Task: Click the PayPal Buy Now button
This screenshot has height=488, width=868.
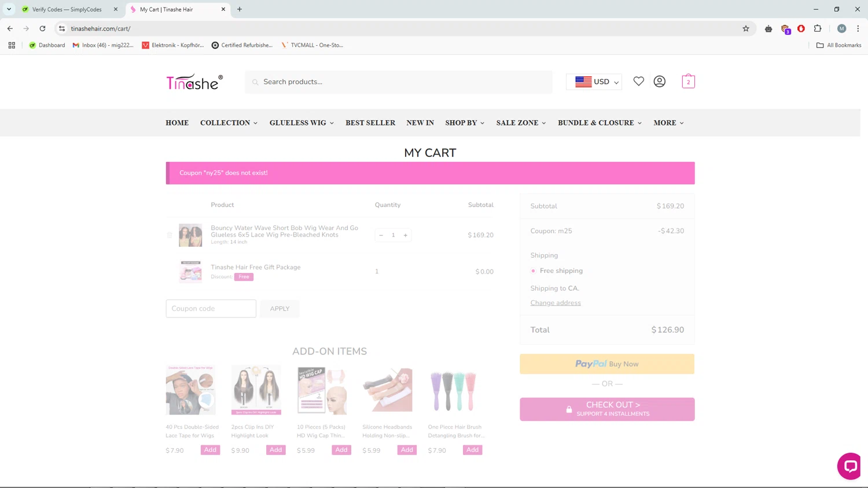Action: 607,364
